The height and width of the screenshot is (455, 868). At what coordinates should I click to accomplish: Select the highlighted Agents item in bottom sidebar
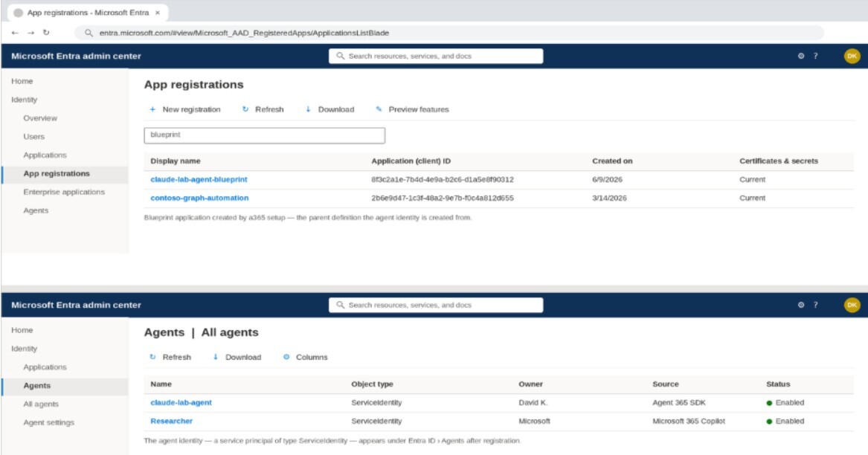[x=65, y=386]
